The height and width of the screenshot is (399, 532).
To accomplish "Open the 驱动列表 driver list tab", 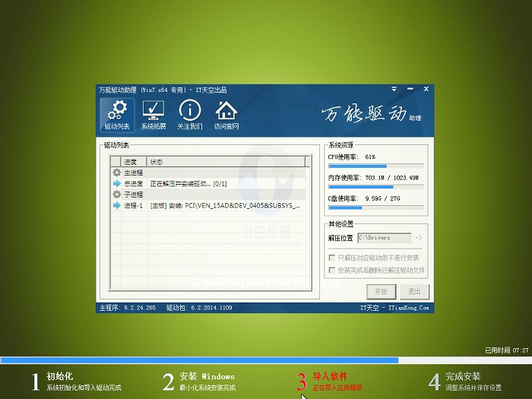I will point(117,115).
